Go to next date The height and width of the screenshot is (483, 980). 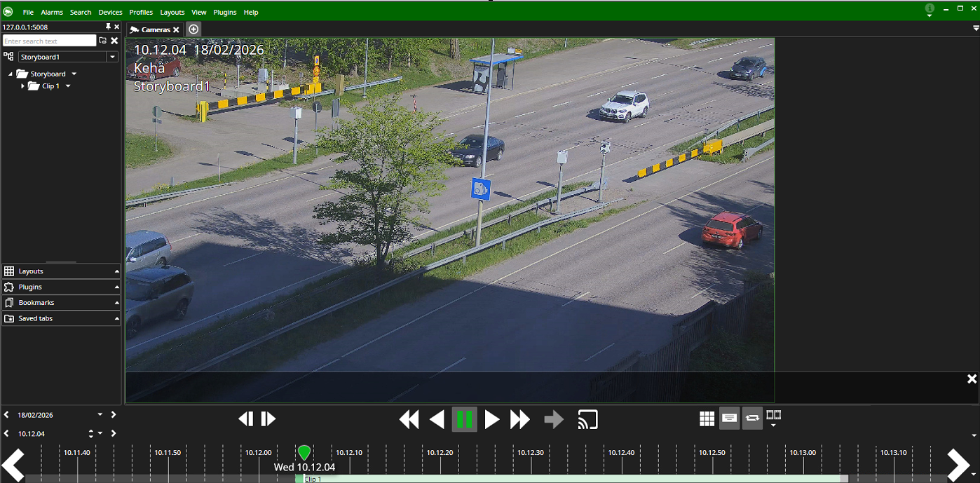pyautogui.click(x=114, y=415)
